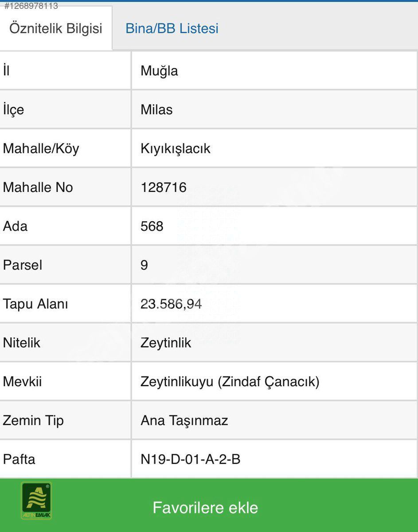Click the Mahalle No 128716 value

click(x=164, y=188)
